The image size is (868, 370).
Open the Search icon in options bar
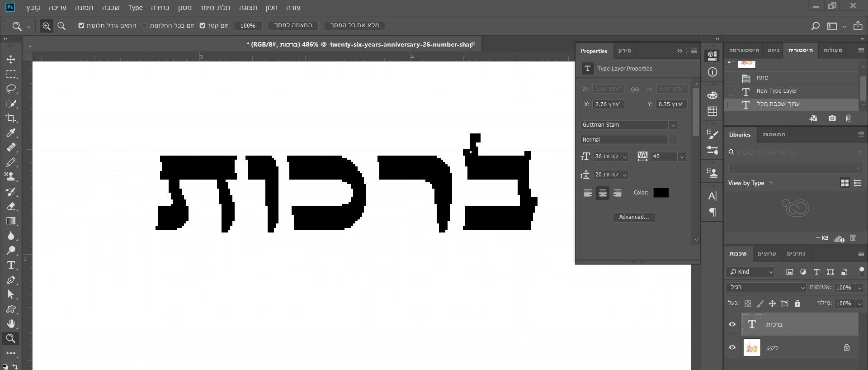(x=815, y=26)
